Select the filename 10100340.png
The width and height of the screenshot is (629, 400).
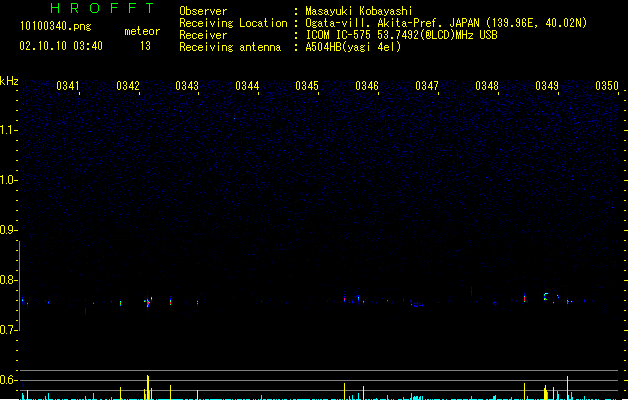[x=55, y=26]
